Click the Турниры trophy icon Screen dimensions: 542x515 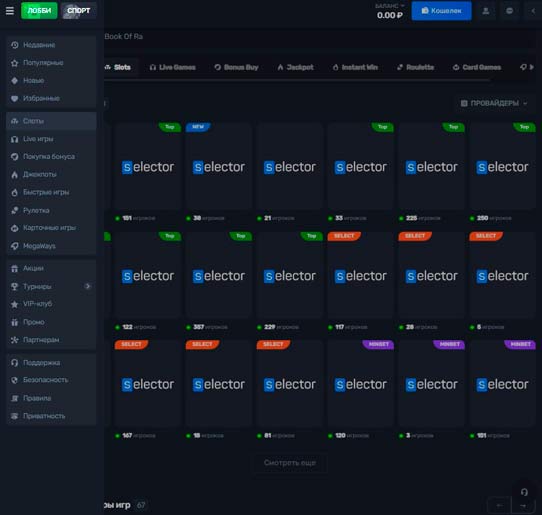15,287
